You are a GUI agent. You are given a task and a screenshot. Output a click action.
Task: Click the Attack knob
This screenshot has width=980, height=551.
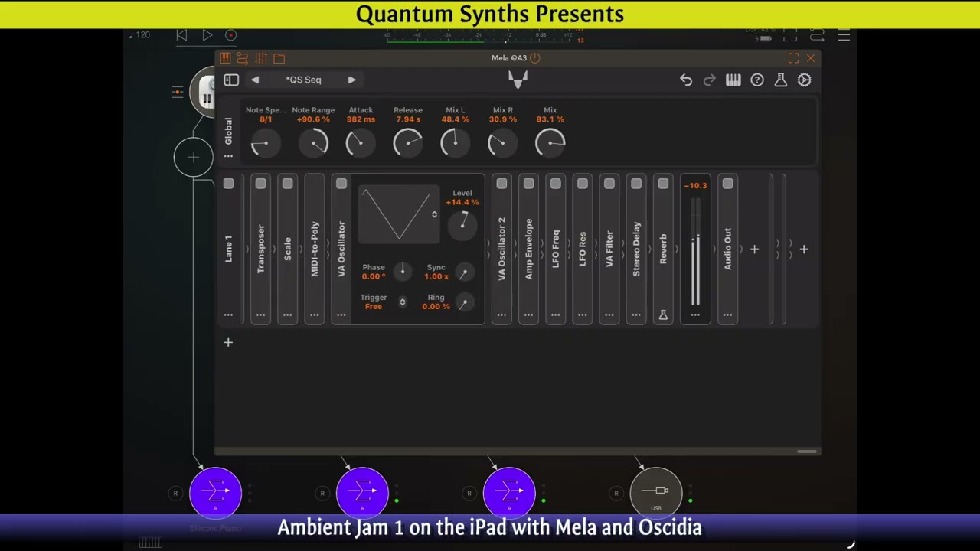361,142
